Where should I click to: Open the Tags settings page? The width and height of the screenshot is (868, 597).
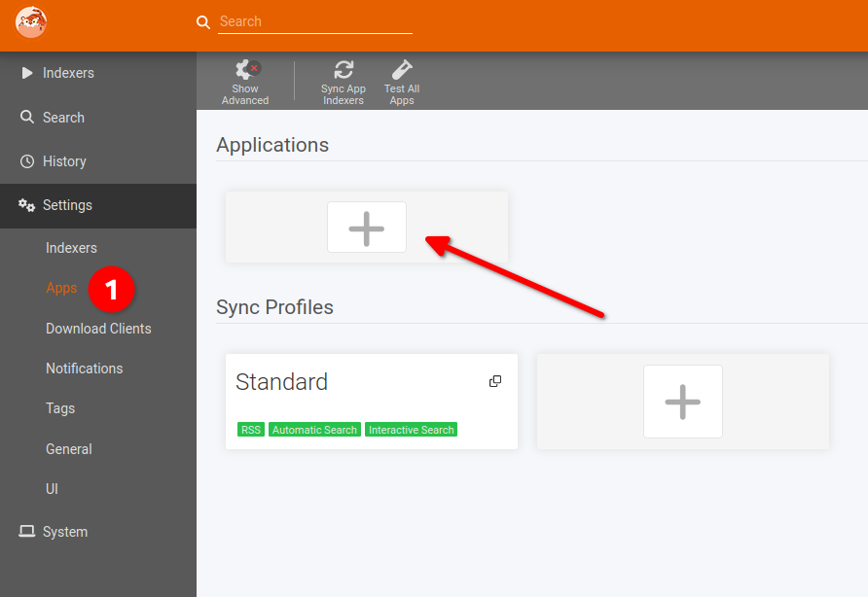pyautogui.click(x=60, y=408)
